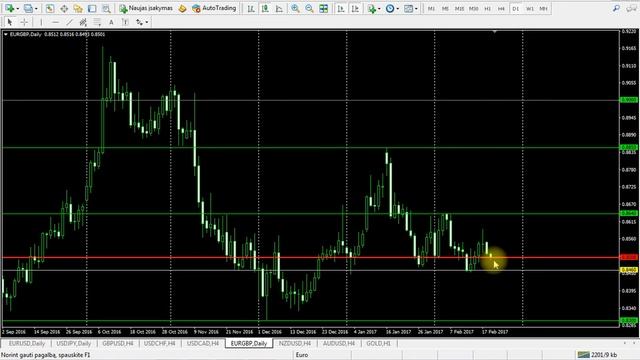This screenshot has height=360, width=640.
Task: Toggle Auto Scroll chart icon
Action: [341, 8]
